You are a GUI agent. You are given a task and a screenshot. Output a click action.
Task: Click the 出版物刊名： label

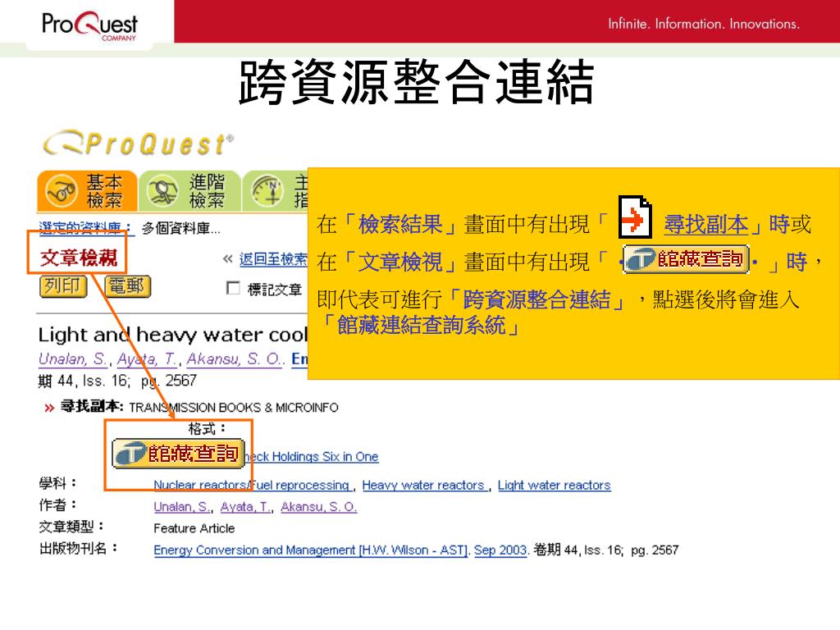[78, 549]
